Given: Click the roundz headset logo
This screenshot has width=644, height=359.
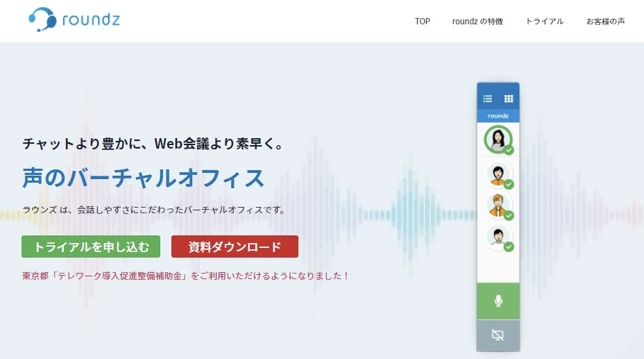Looking at the screenshot, I should click(43, 19).
